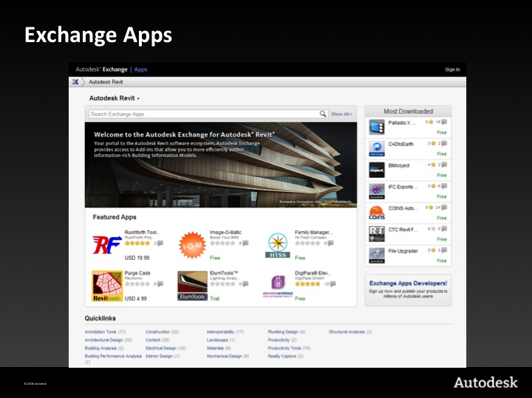Click the DigiPara Elev app title
Image resolution: width=532 pixels, height=398 pixels.
click(313, 273)
